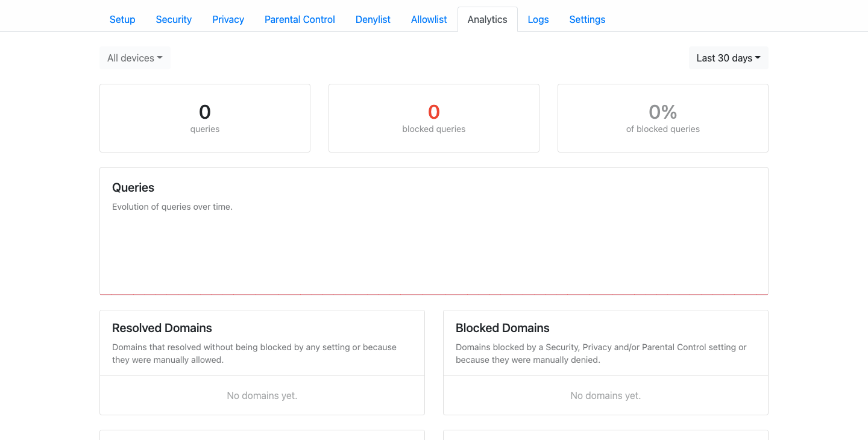This screenshot has height=440, width=868.
Task: Open the Last 30 days time range dropdown
Action: point(728,58)
